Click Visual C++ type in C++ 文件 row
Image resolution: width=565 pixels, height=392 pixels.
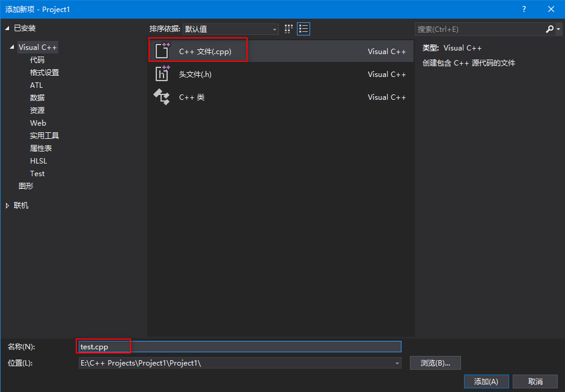[386, 52]
